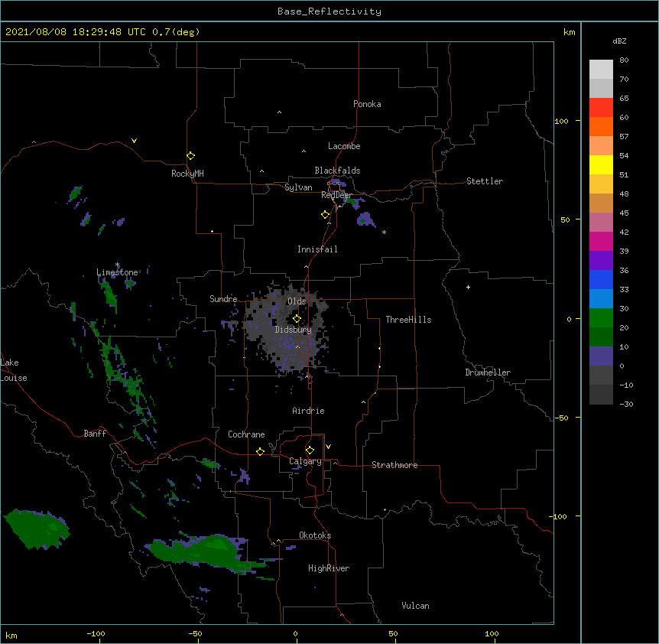Click the Base_Reflectivity title
This screenshot has height=644, width=659.
pos(329,11)
